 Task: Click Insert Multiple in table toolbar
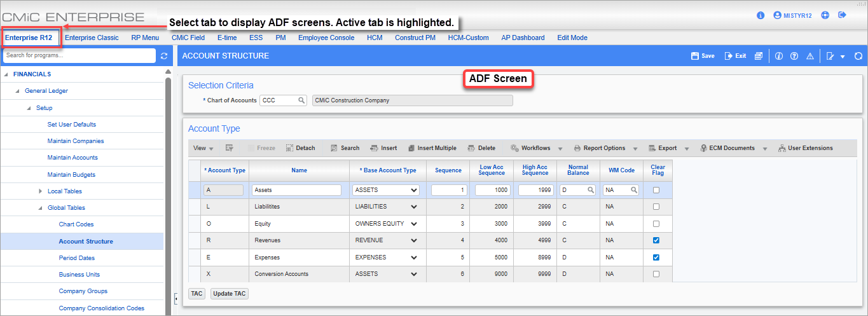pyautogui.click(x=432, y=148)
